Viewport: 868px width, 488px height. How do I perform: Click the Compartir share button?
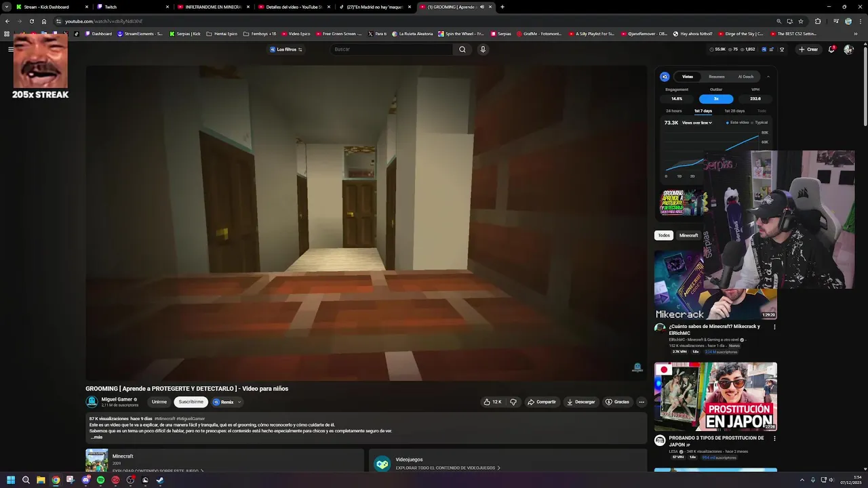tap(541, 402)
